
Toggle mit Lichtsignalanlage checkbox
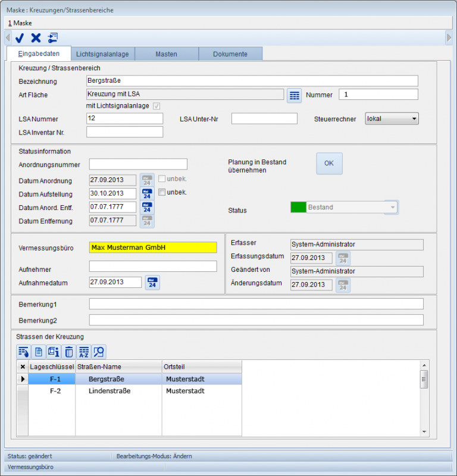pos(156,106)
